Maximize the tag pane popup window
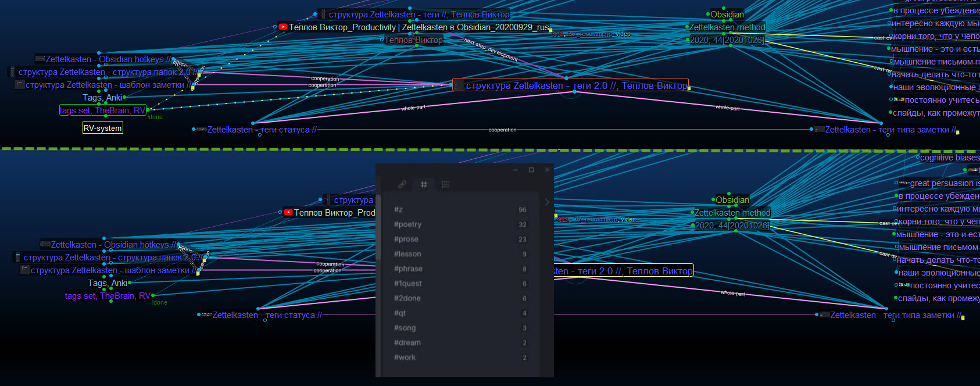 [531, 170]
